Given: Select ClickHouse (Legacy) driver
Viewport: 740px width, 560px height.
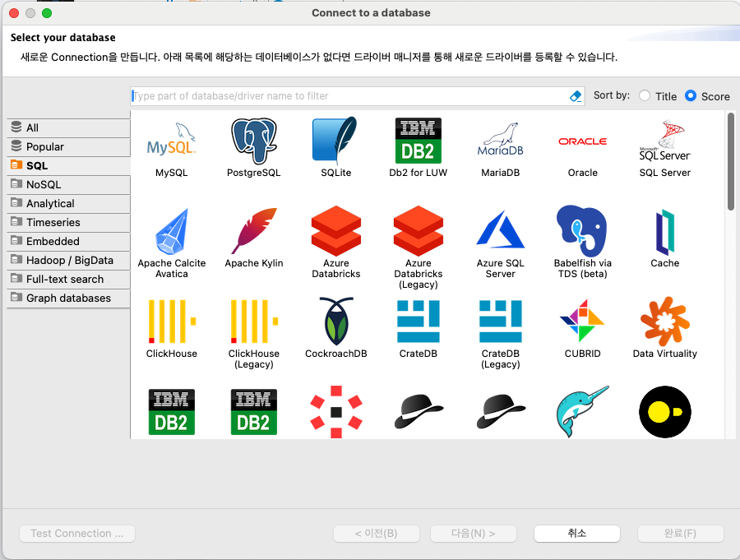Looking at the screenshot, I should (254, 321).
